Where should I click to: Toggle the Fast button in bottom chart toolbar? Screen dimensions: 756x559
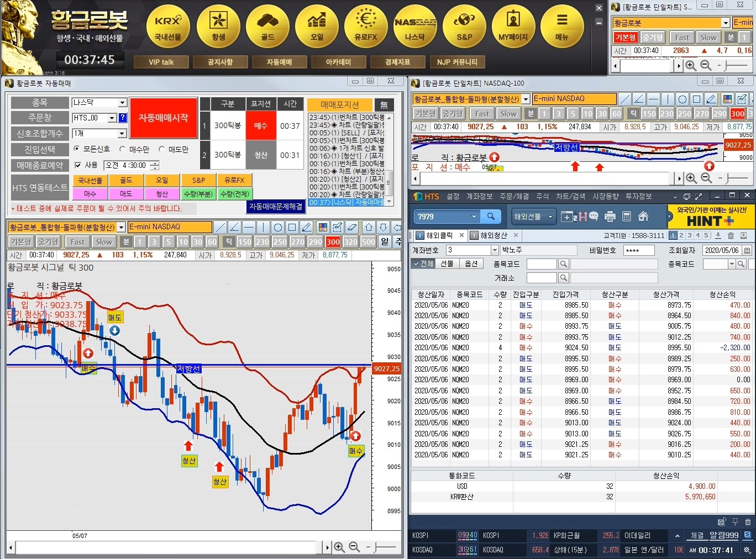[x=77, y=242]
